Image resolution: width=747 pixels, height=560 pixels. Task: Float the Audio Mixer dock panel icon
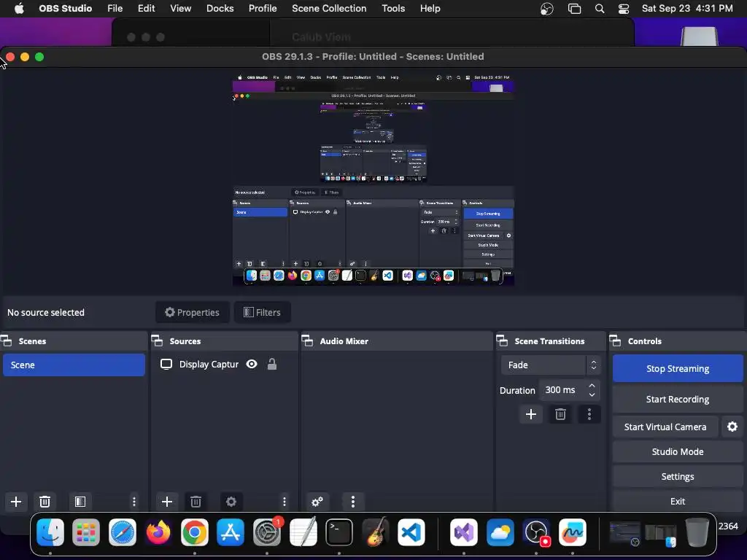(307, 341)
